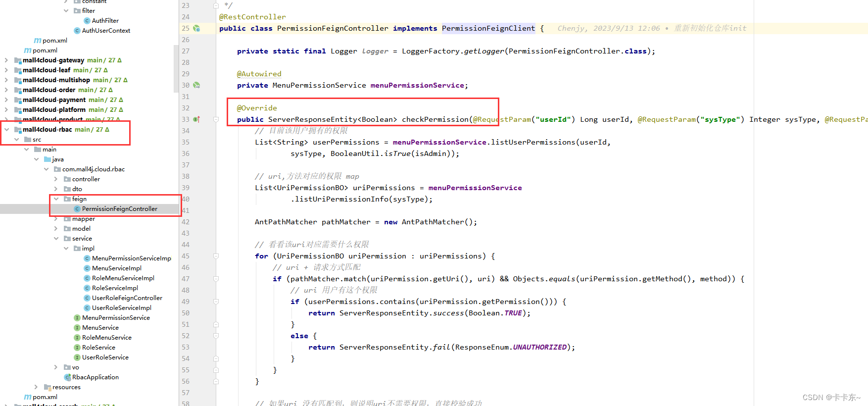Click line number 44 in the gutter
Viewport: 868px width, 406px height.
click(x=186, y=245)
